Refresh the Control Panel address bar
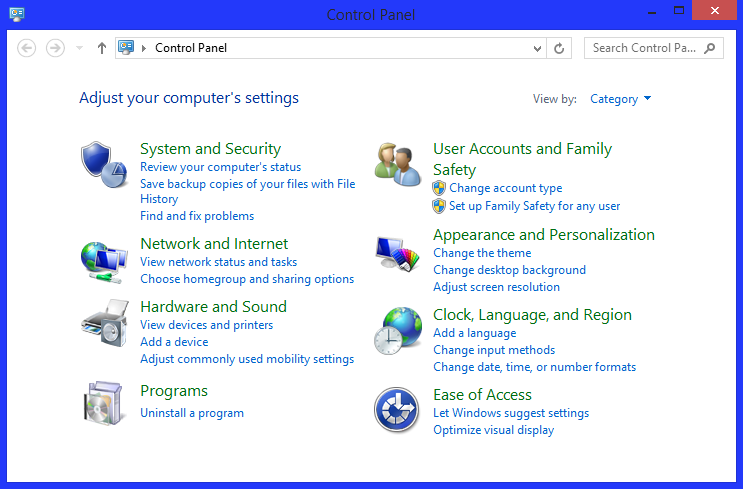 pos(559,48)
